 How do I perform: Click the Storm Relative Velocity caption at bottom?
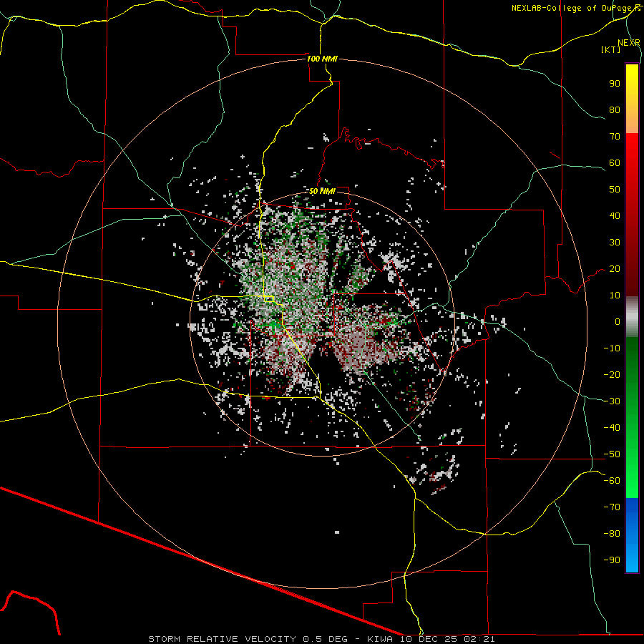pyautogui.click(x=321, y=639)
